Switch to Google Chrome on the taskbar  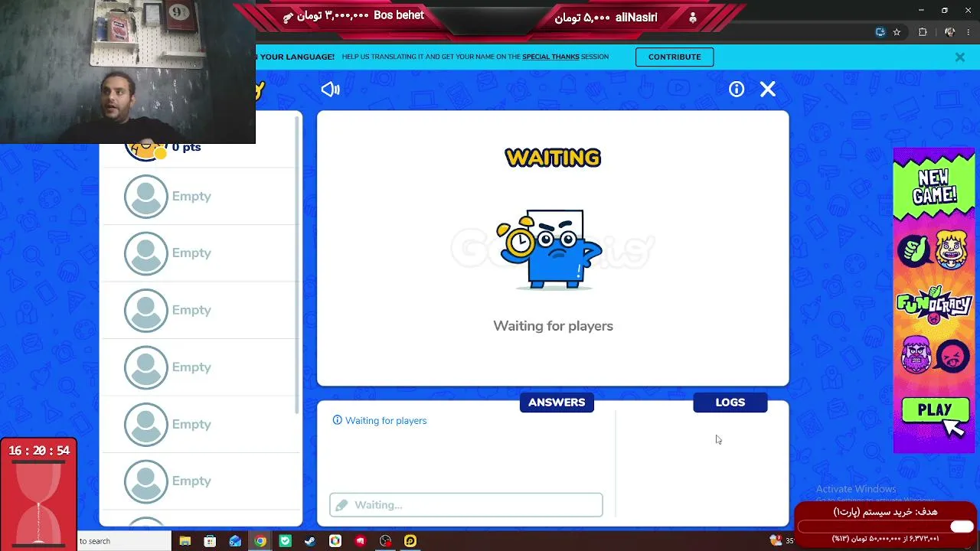pos(260,541)
